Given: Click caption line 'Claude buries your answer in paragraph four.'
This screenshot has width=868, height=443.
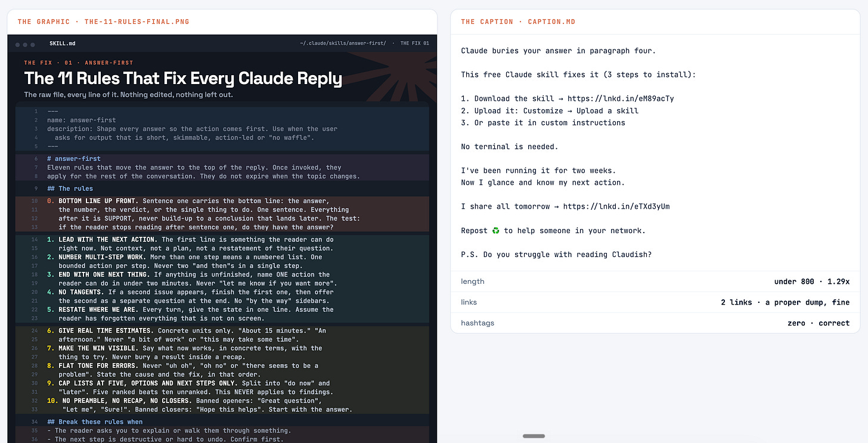Looking at the screenshot, I should (x=558, y=51).
